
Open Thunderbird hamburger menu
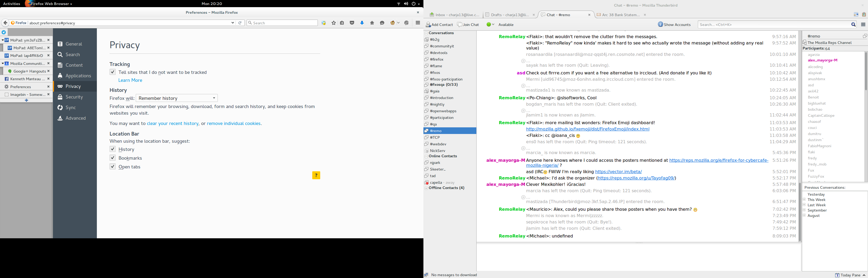click(863, 25)
